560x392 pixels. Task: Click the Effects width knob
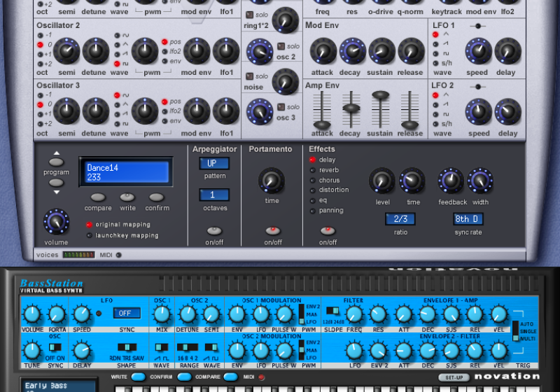(480, 181)
